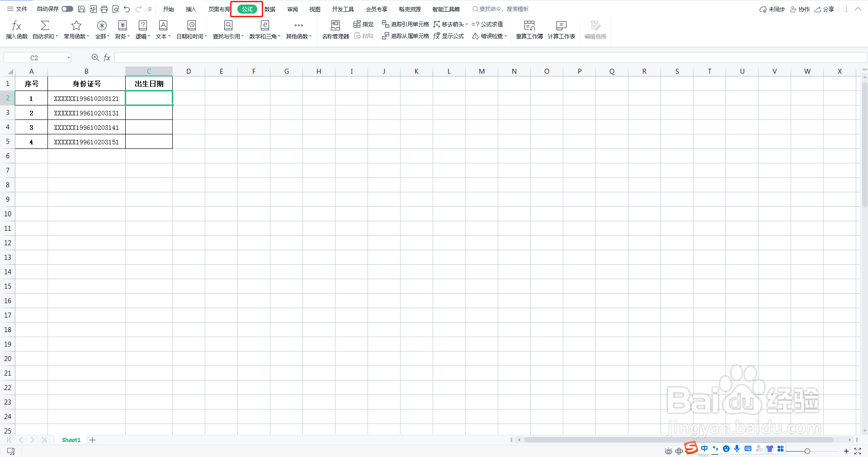Click Trace Dependents (追踪从属单元格)
This screenshot has width=868, height=457.
406,36
